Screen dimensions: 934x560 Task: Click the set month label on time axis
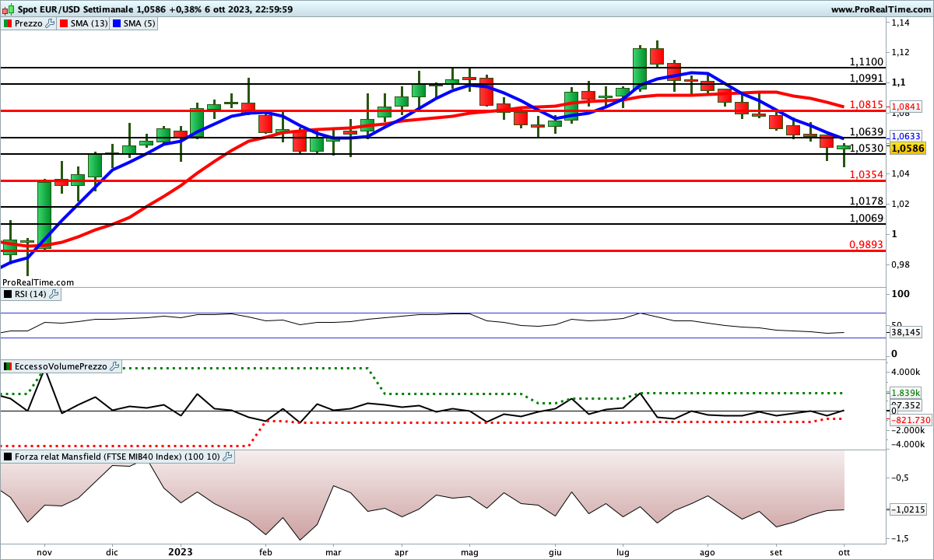tap(775, 551)
